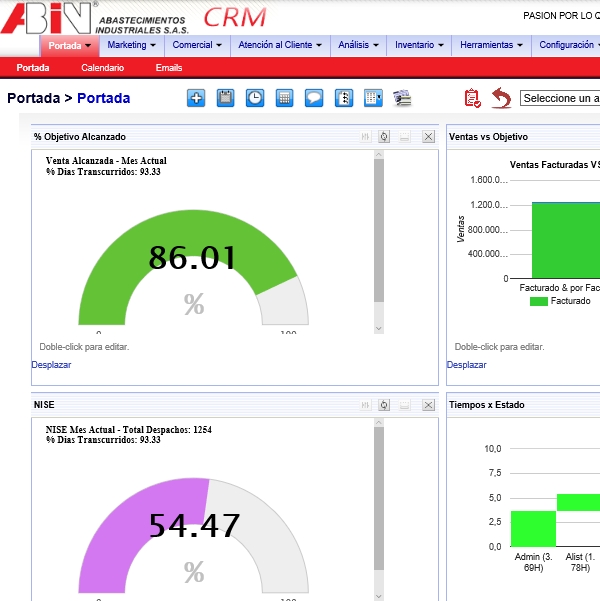Minimize the NISE widget
Viewport: 600px width, 601px height.
(x=404, y=405)
